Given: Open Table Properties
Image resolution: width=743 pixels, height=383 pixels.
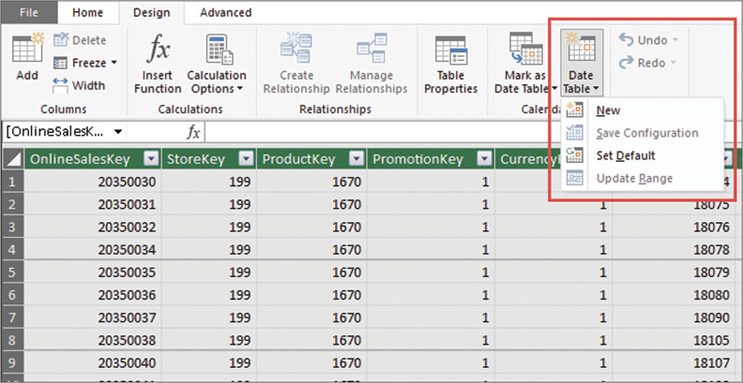Looking at the screenshot, I should pyautogui.click(x=451, y=65).
